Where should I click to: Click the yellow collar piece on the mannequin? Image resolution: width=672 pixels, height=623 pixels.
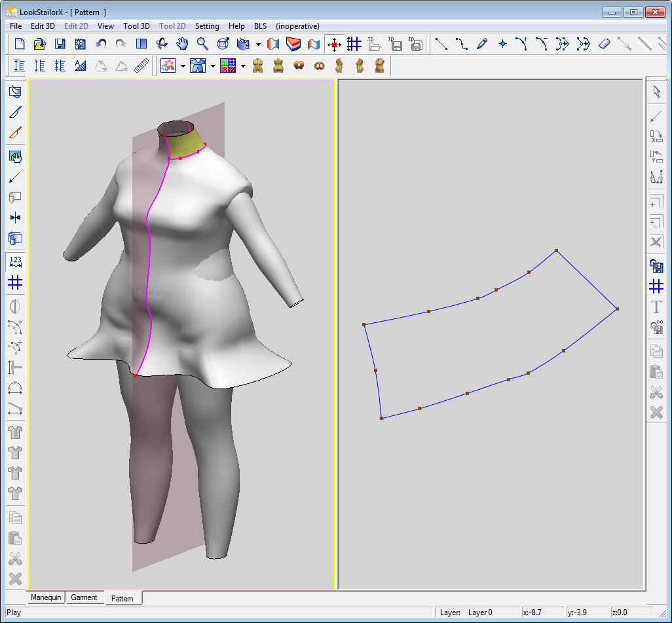187,142
